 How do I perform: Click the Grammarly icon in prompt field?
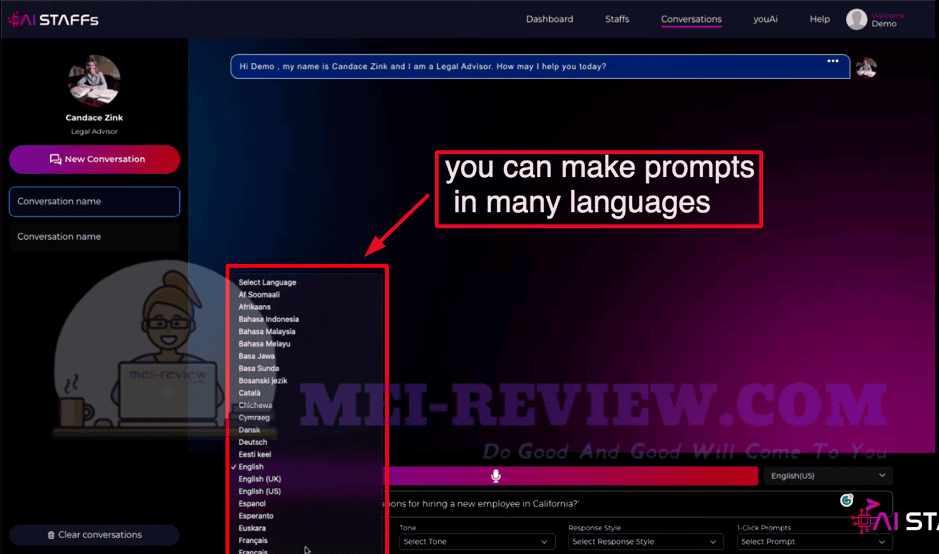tap(846, 500)
